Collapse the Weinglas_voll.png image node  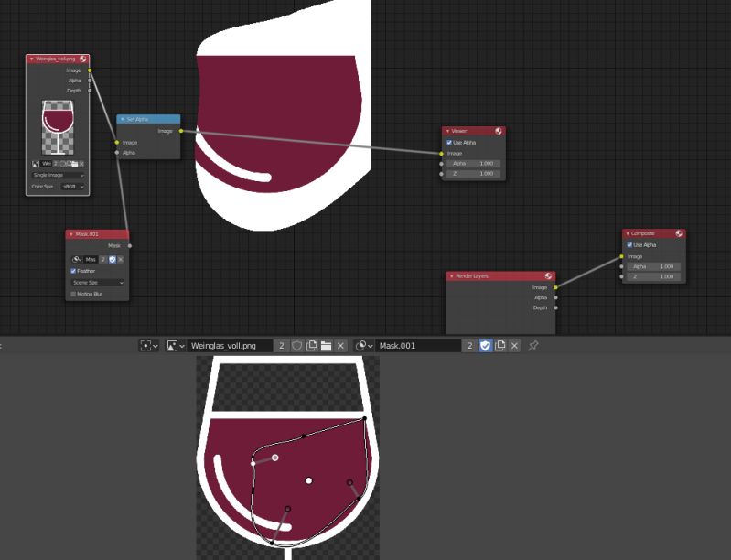(x=31, y=59)
